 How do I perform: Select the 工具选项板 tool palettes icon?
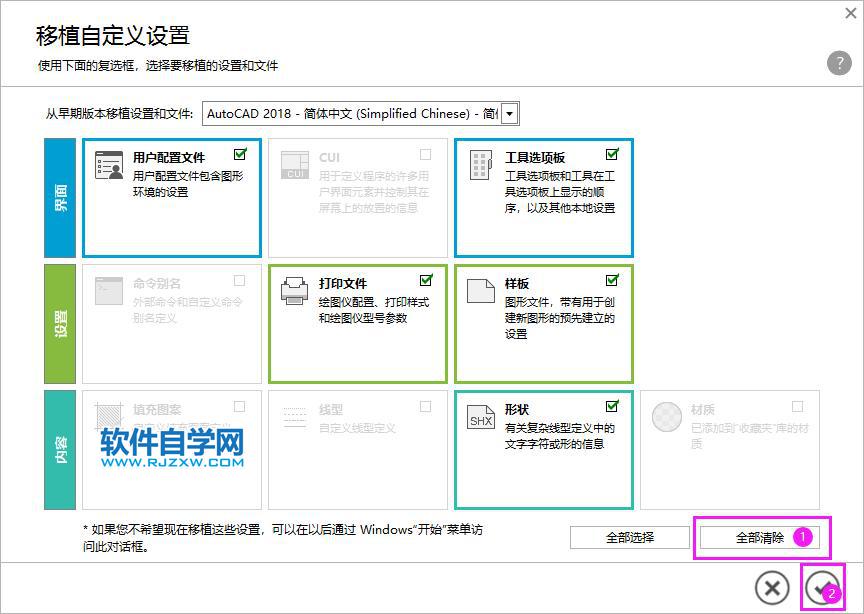pos(480,163)
